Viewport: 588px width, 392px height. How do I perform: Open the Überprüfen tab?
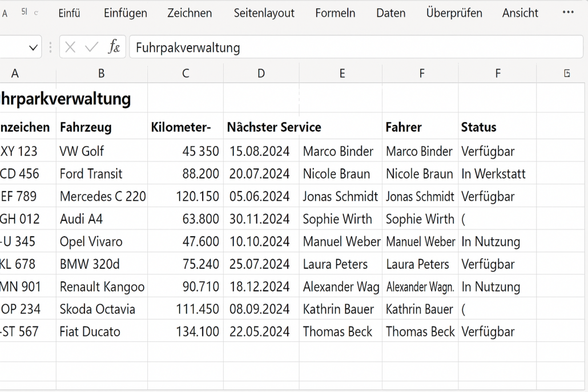click(x=454, y=13)
